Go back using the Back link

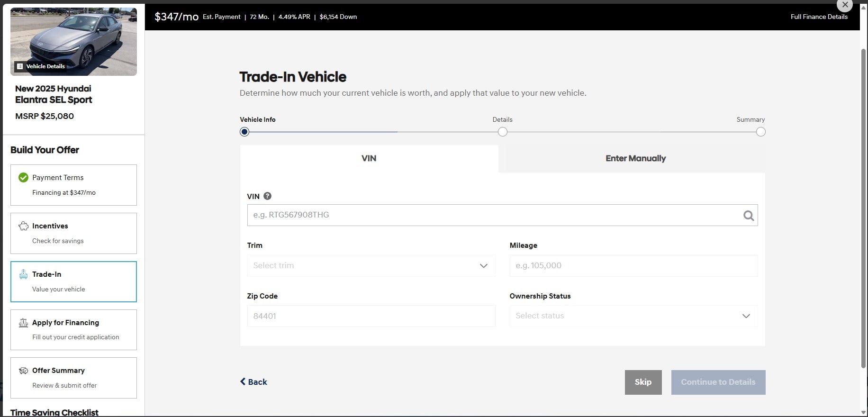253,382
